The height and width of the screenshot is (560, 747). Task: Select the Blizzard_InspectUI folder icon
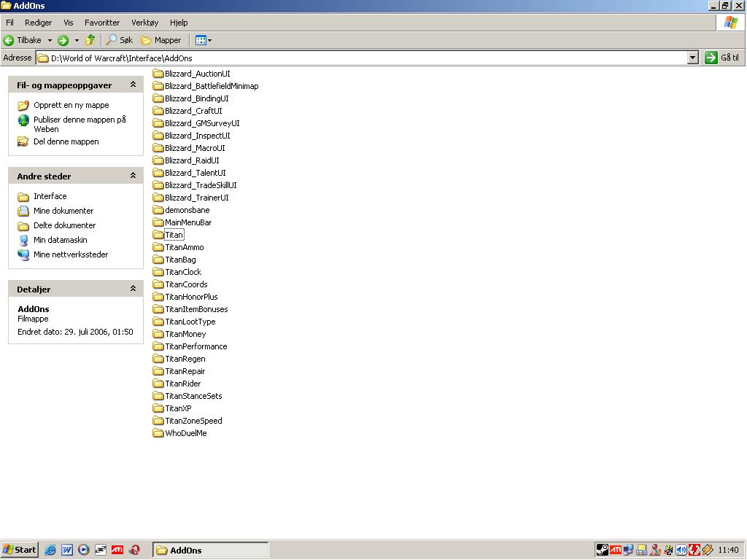pos(158,135)
